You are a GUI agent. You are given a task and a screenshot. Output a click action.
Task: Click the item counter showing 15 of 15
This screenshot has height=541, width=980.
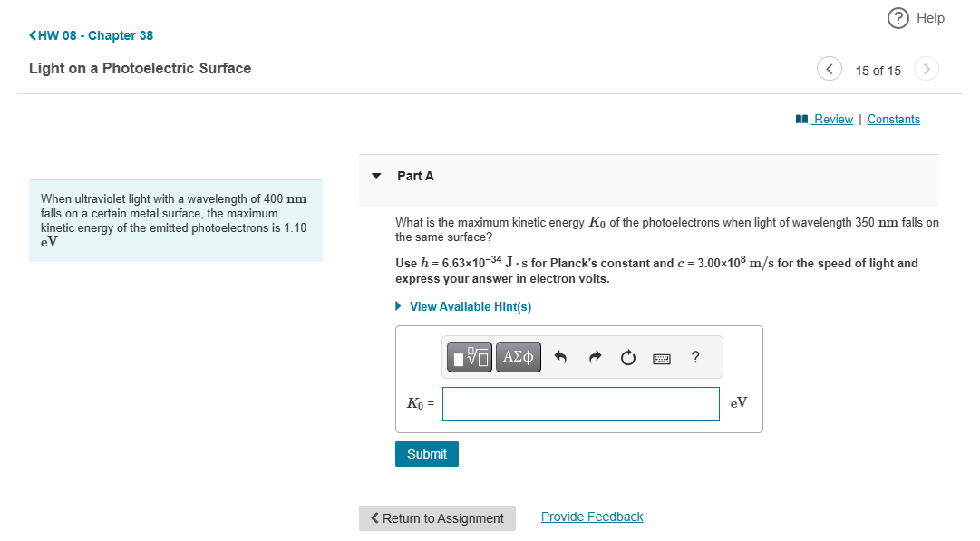tap(877, 70)
